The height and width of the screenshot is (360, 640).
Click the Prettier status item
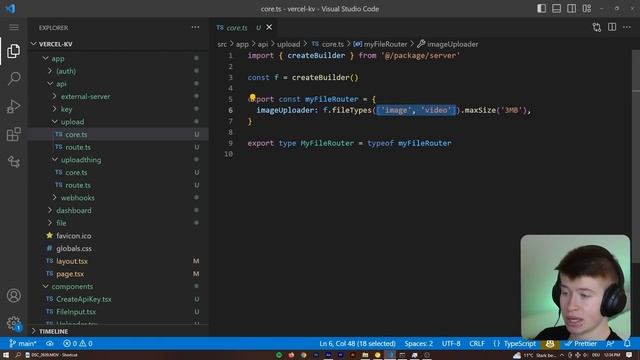[x=581, y=344]
